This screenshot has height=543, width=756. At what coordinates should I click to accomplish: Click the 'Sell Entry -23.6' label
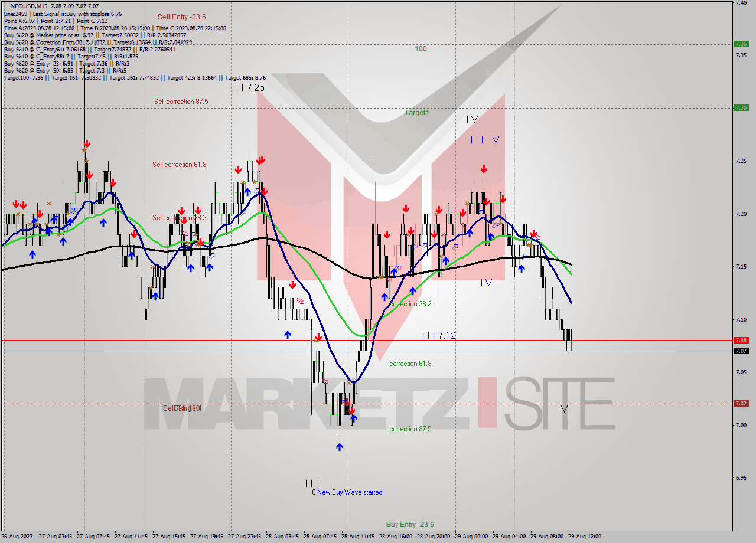[181, 17]
